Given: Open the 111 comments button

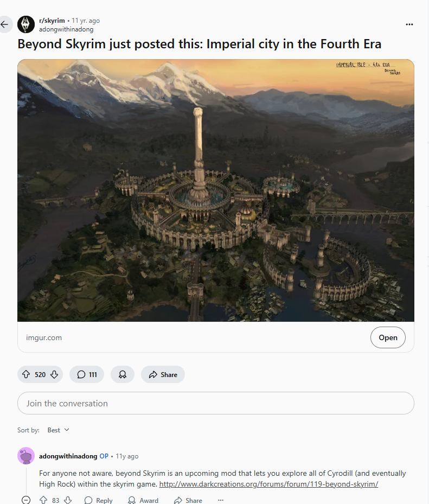Looking at the screenshot, I should (87, 374).
